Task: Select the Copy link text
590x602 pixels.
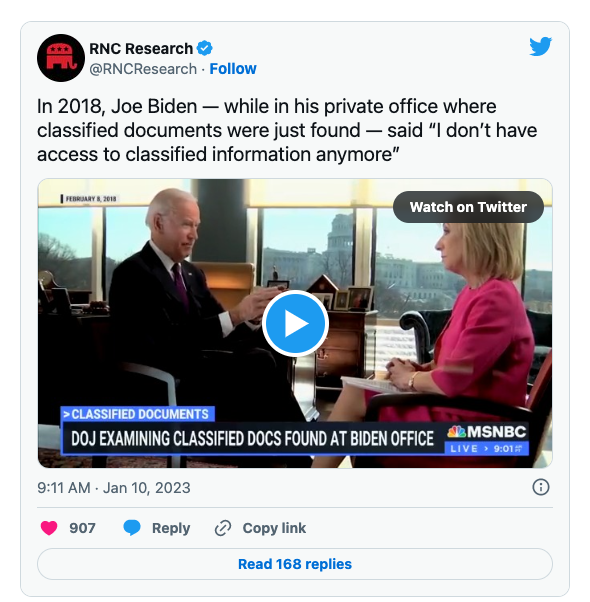Action: pos(274,528)
